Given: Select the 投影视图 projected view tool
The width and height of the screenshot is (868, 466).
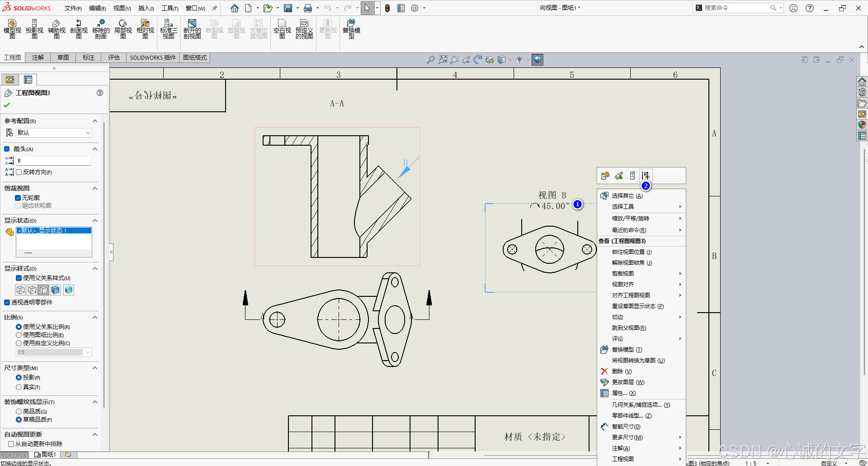Looking at the screenshot, I should click(x=34, y=29).
